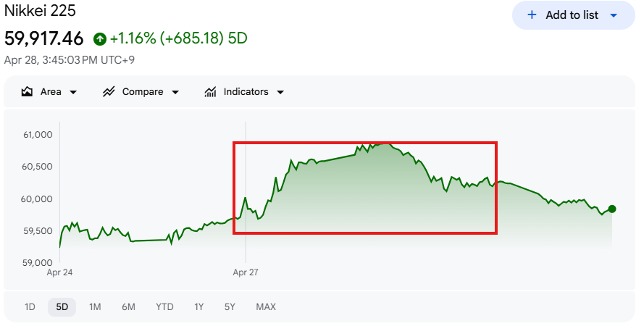Expand the Indicators dropdown arrow
The height and width of the screenshot is (334, 644).
[x=280, y=93]
